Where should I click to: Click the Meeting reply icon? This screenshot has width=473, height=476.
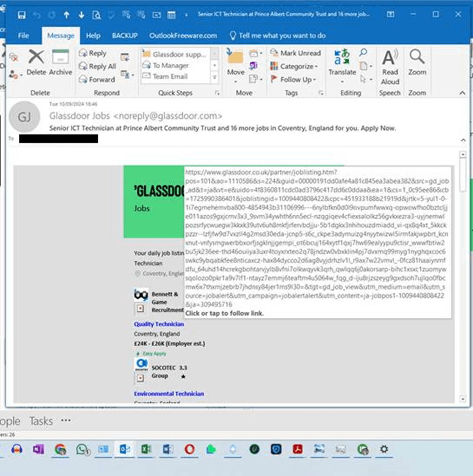tap(125, 57)
